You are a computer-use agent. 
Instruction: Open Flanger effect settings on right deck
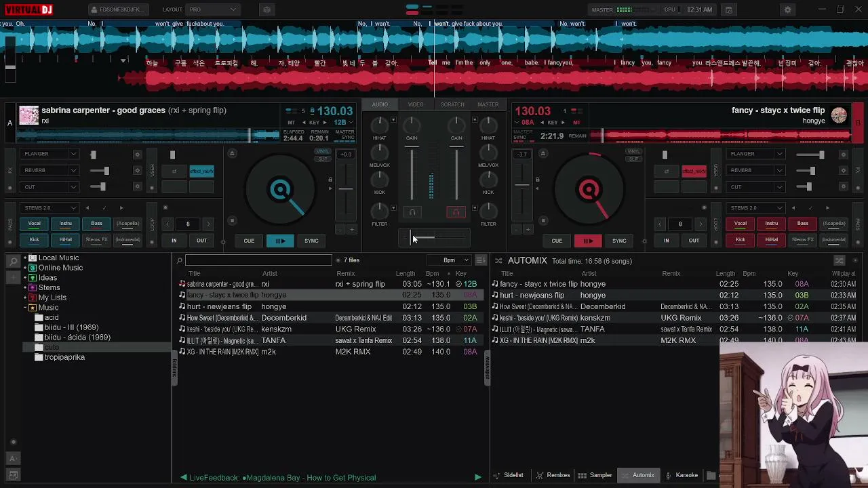pos(844,154)
